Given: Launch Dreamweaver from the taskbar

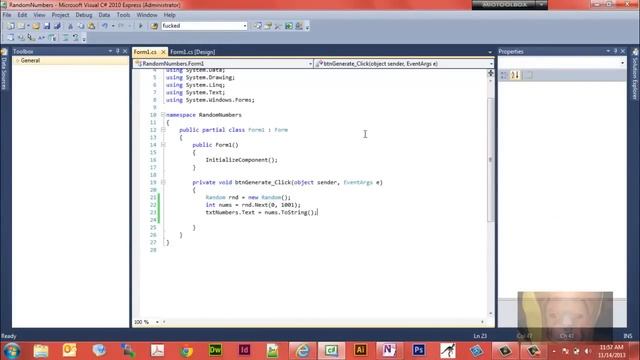Looking at the screenshot, I should coord(215,350).
